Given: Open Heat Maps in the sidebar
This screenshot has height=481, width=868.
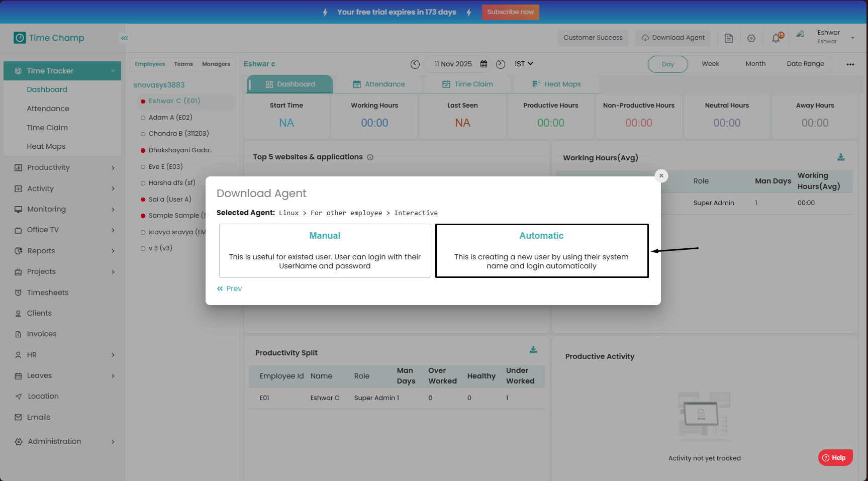Looking at the screenshot, I should 46,146.
